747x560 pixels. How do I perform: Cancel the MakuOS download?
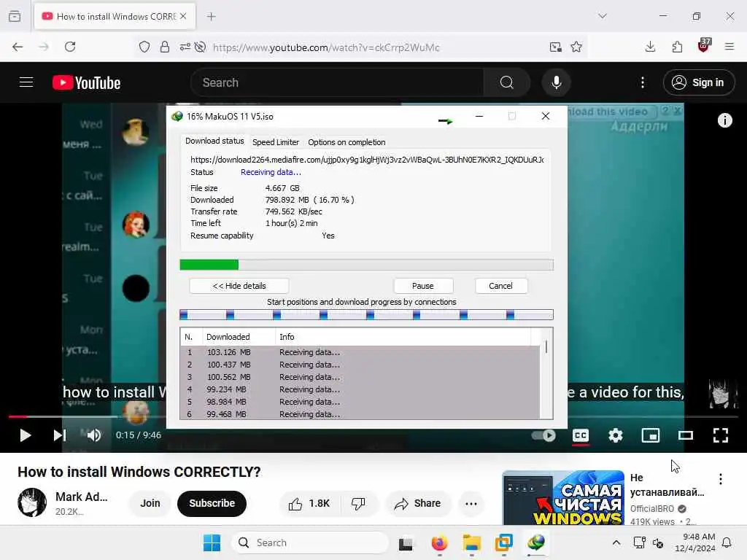point(500,286)
